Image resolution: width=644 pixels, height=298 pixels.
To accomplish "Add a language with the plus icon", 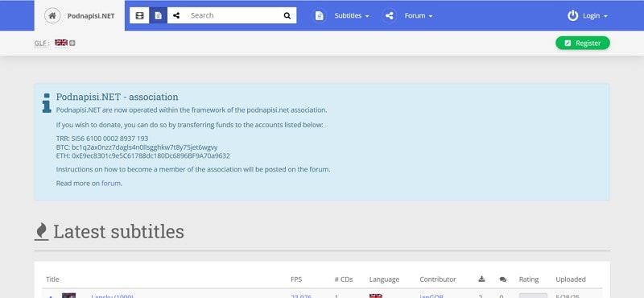I will (72, 43).
